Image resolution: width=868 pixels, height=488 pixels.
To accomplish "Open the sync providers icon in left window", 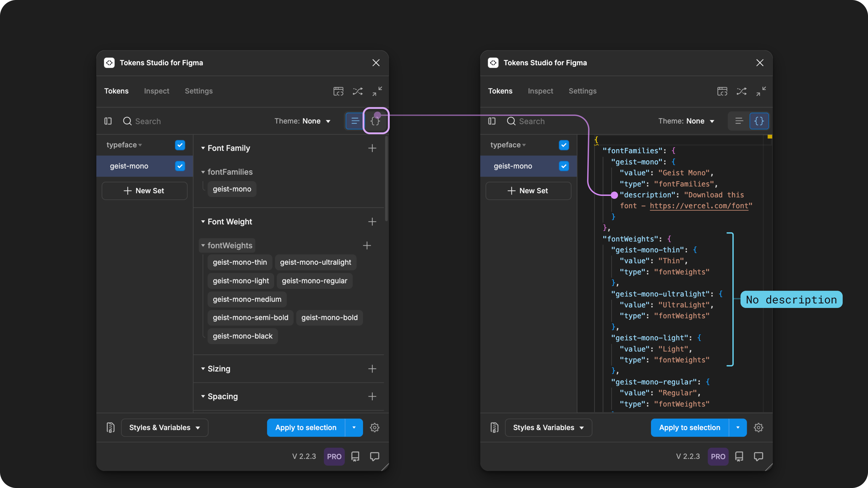I will pos(338,91).
